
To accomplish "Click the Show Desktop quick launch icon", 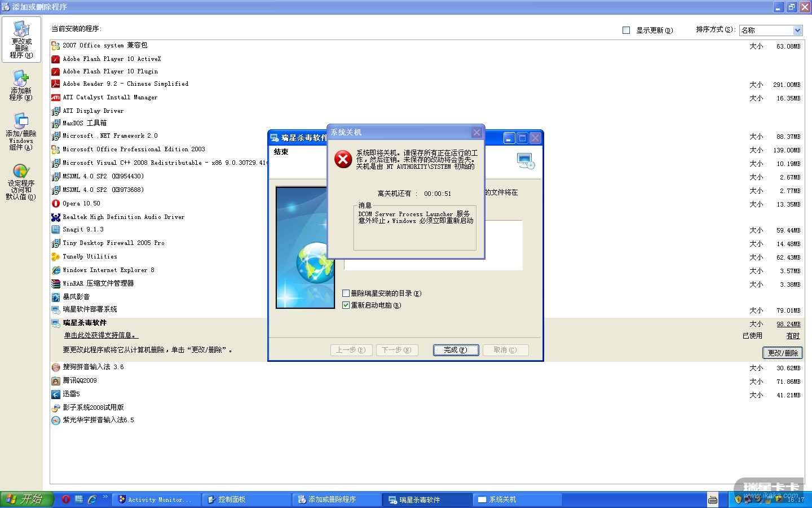I will (79, 500).
